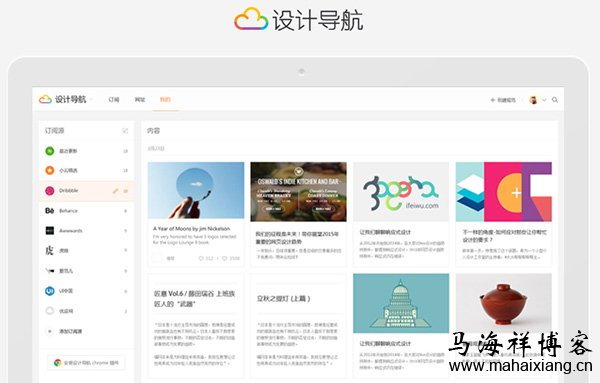Click the Behance source name
600x383 pixels.
(68, 211)
